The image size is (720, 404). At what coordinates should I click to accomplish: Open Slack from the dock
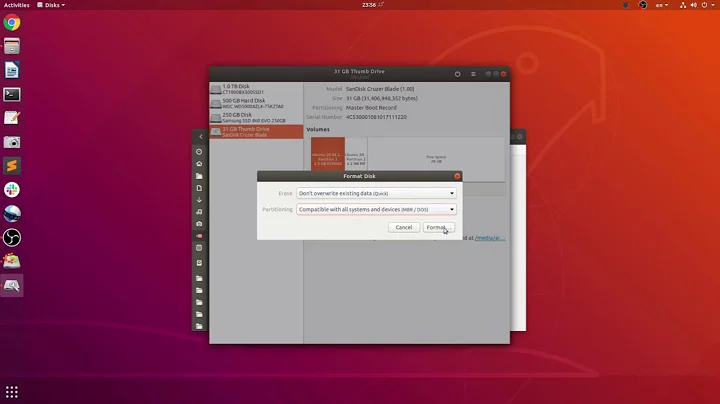coord(12,190)
